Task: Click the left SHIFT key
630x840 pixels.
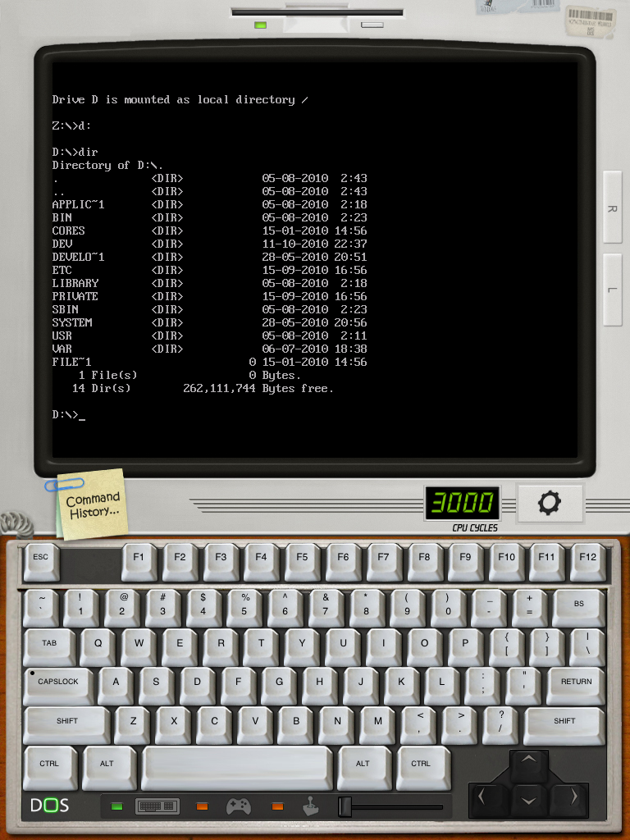Action: click(67, 724)
